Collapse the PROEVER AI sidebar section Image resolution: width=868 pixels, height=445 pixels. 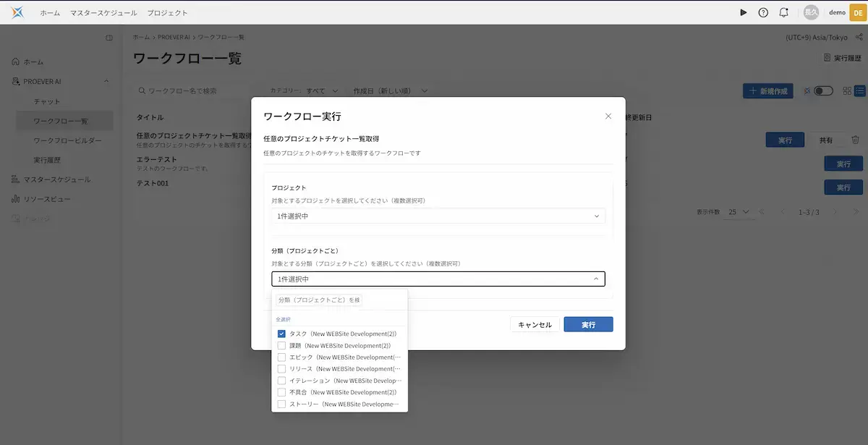tap(106, 82)
